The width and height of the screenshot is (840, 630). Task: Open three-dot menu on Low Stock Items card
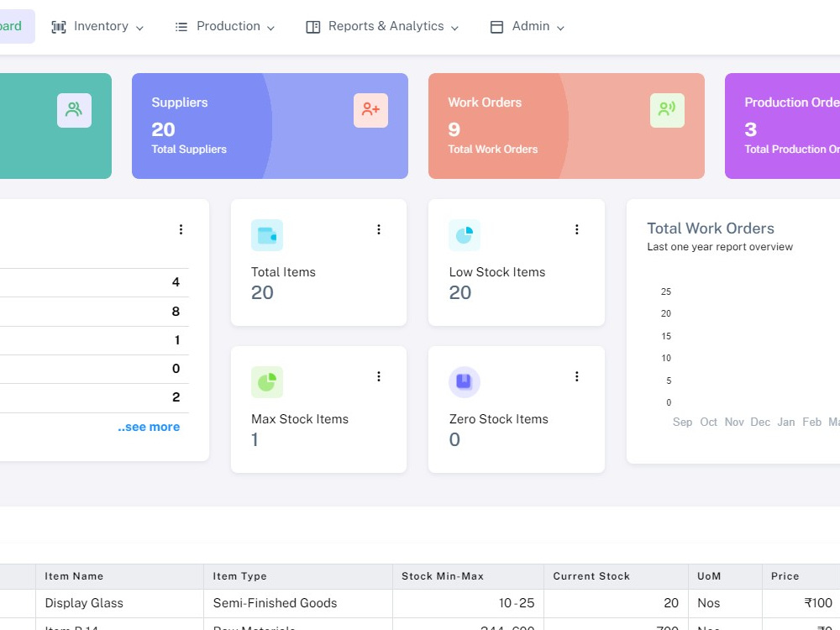576,229
